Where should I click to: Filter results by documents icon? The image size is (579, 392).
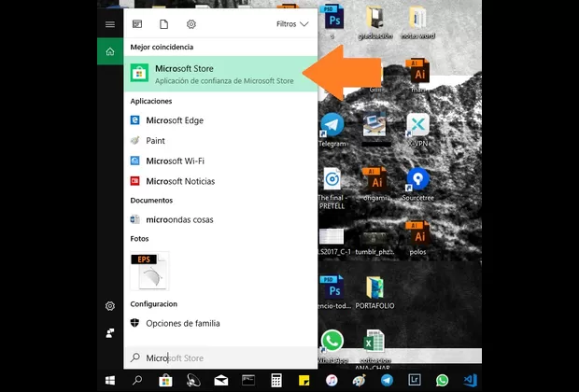[163, 24]
